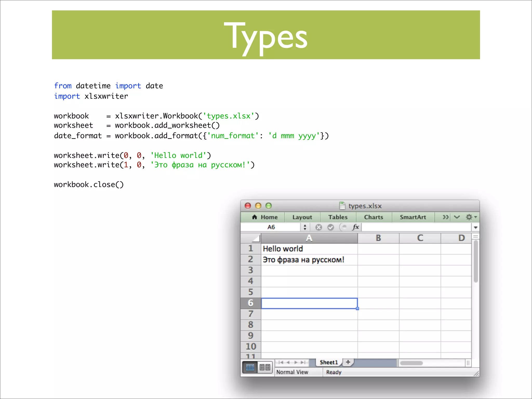This screenshot has width=532, height=399.
Task: Click the round icon beside fx
Action: pos(343,227)
